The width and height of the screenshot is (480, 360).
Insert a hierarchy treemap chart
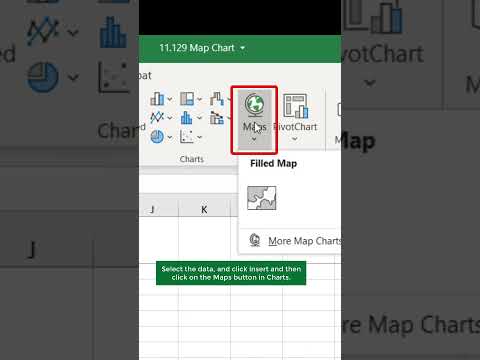coord(187,99)
